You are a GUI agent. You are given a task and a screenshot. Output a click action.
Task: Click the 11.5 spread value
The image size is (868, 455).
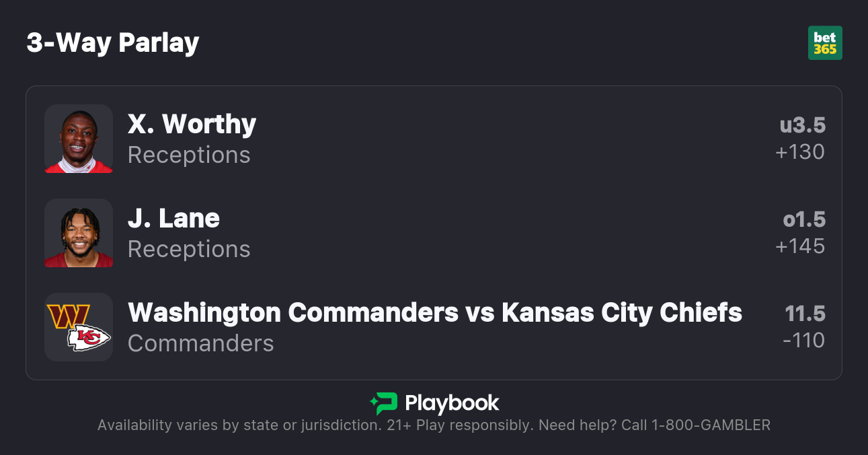coord(805,314)
